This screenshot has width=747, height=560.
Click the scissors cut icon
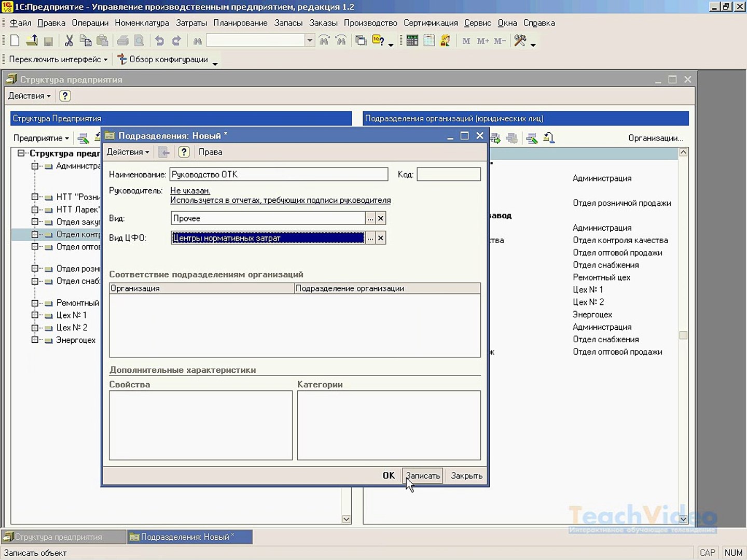tap(69, 40)
